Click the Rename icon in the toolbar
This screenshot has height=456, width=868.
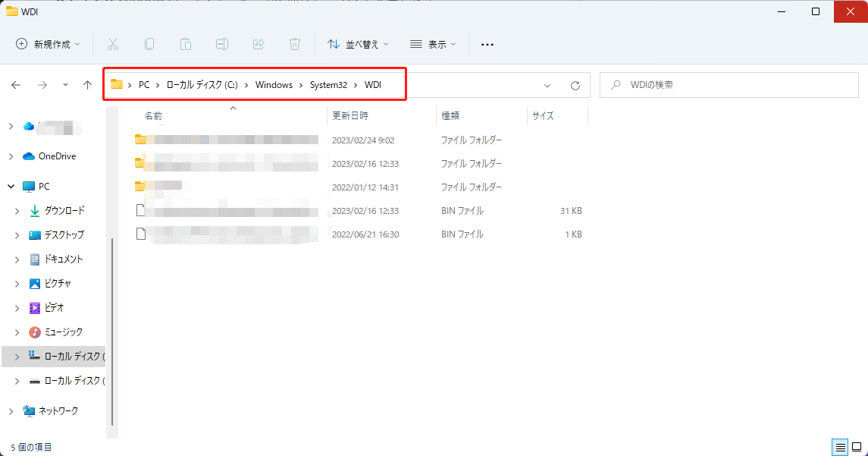click(x=222, y=44)
